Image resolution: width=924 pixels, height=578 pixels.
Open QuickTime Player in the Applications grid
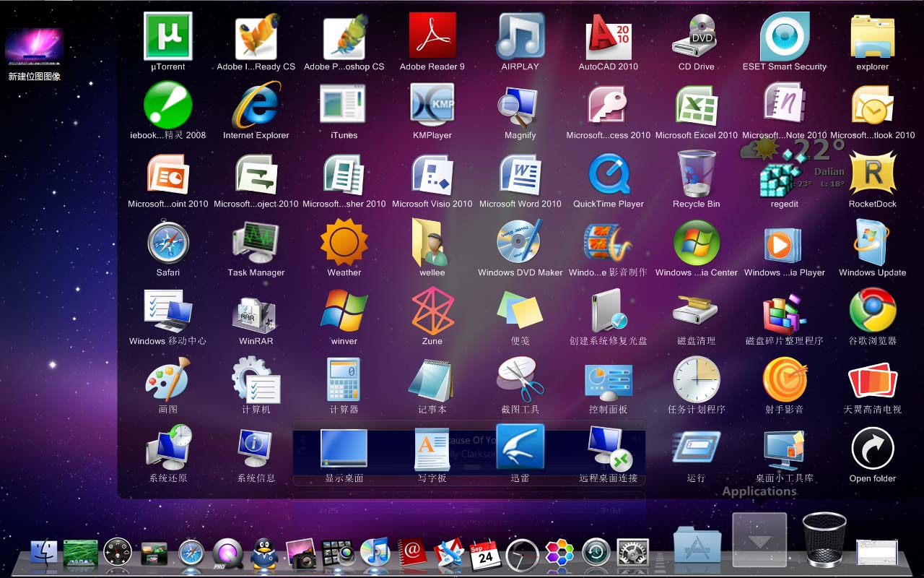[609, 173]
